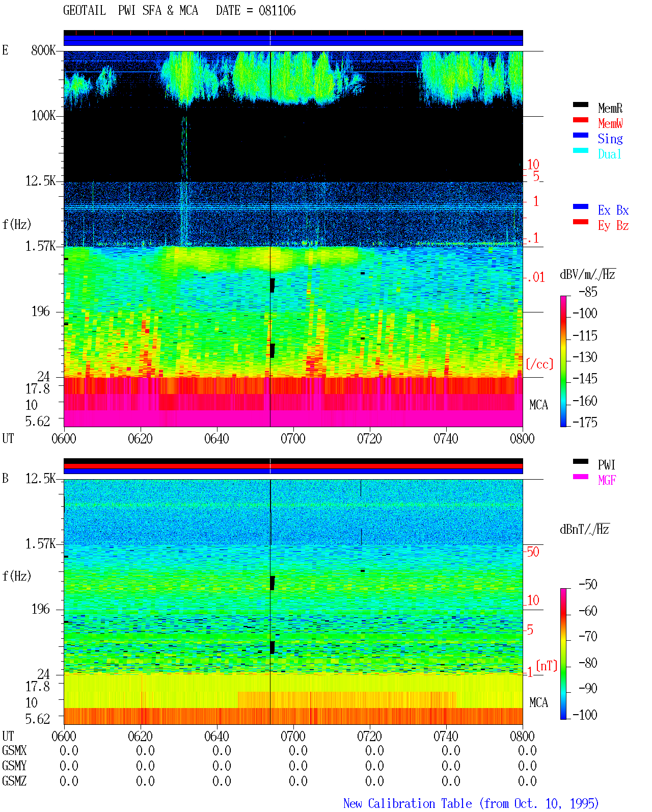The image size is (652, 812).
Task: Click the GSMX row label
Action: (x=14, y=751)
